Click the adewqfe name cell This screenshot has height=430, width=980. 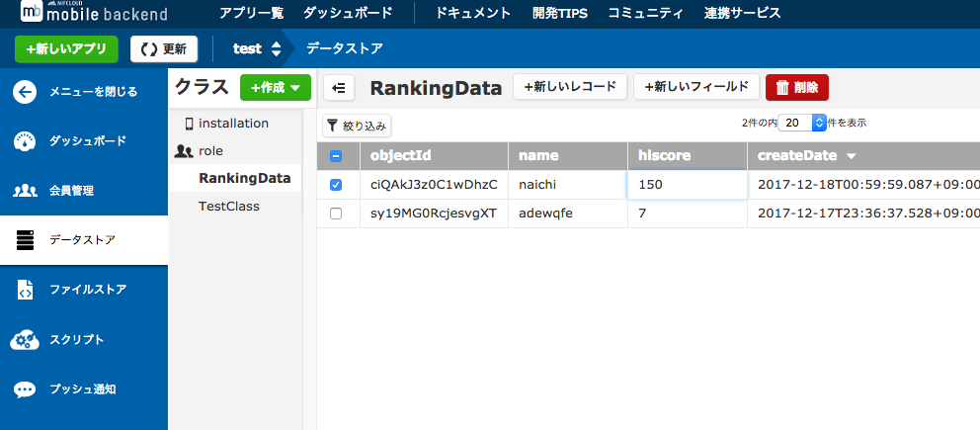coord(568,214)
